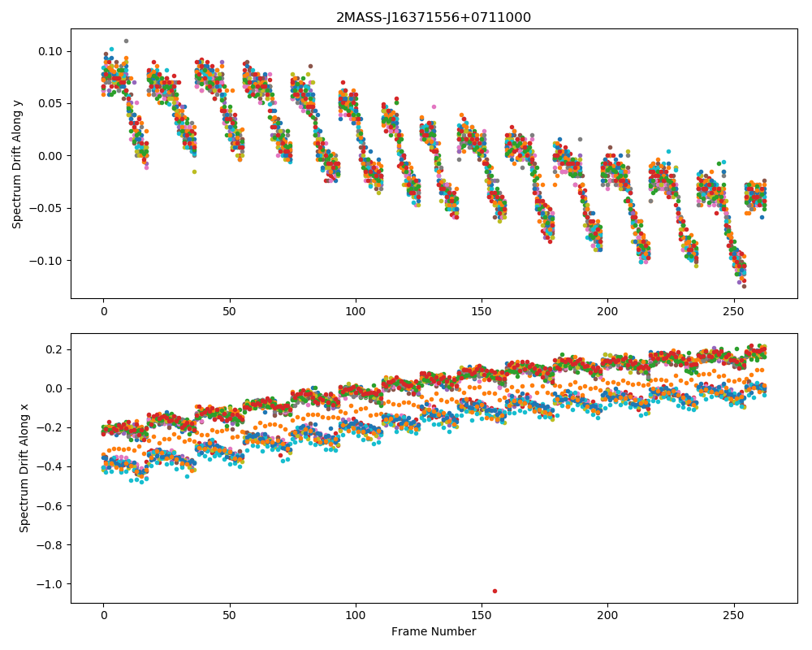Click the -0.6 tick label on x-drift plot
Viewport: 812px width, 650px height.
click(50, 506)
